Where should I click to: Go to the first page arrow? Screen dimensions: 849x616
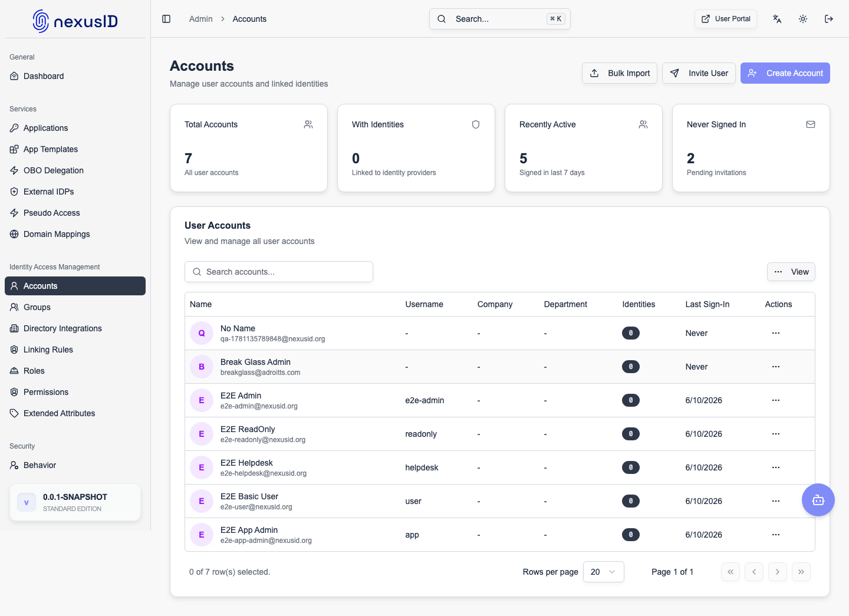pos(730,572)
